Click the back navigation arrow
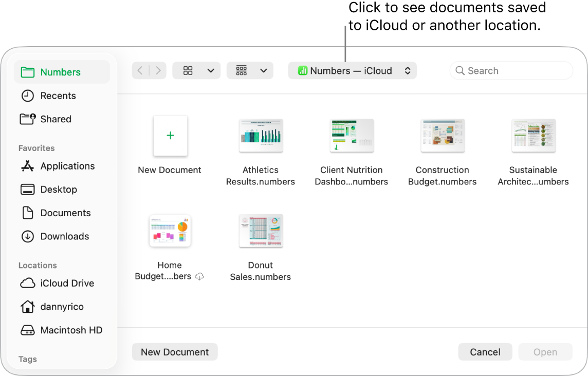This screenshot has width=588, height=377. (140, 70)
